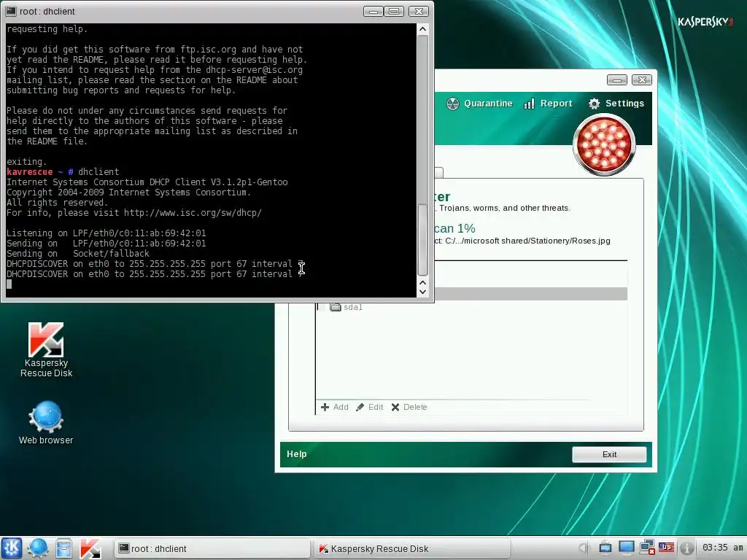
Task: Click Exit in Kaspersky Rescue Disk
Action: (609, 454)
